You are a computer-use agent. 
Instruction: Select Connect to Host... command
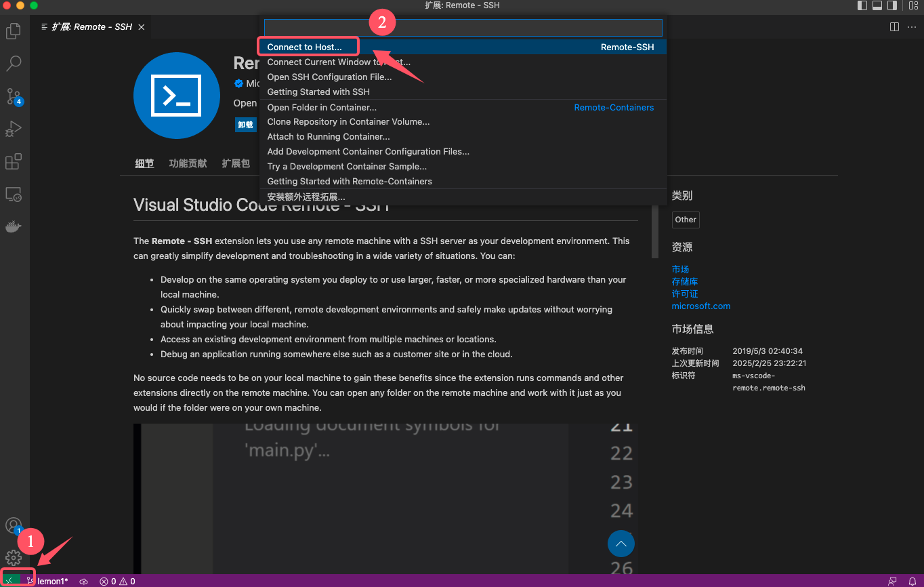(304, 47)
